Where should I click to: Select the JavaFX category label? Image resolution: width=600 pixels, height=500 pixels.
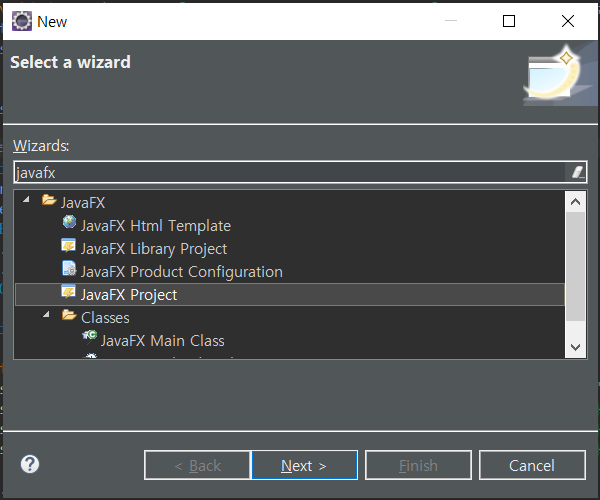pyautogui.click(x=83, y=203)
